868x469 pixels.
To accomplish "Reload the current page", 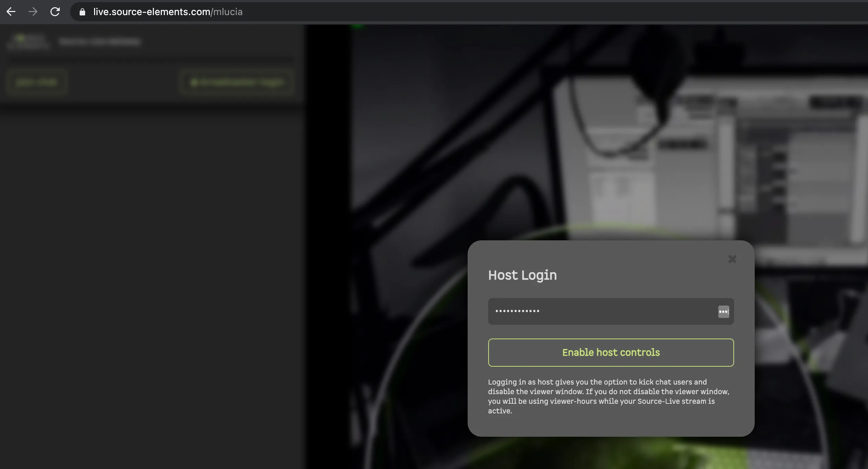I will click(x=55, y=12).
